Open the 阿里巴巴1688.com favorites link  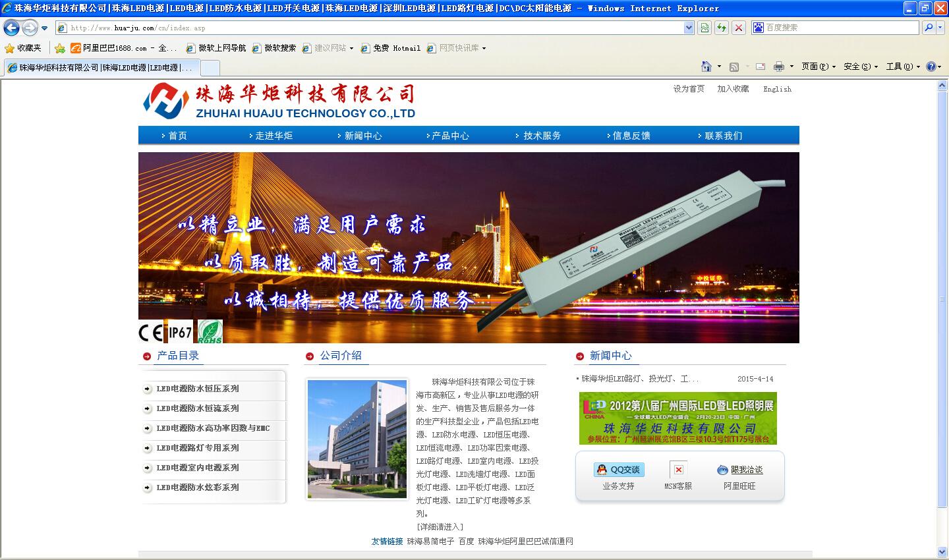(124, 48)
